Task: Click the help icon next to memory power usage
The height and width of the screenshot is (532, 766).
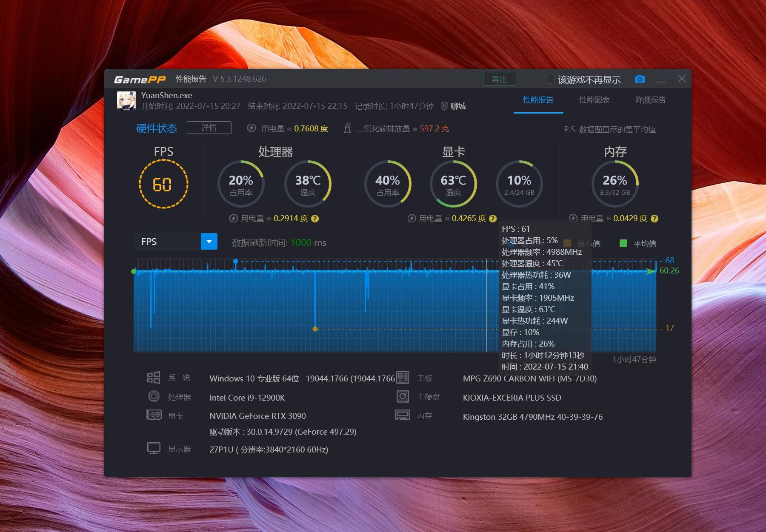Action: (655, 219)
